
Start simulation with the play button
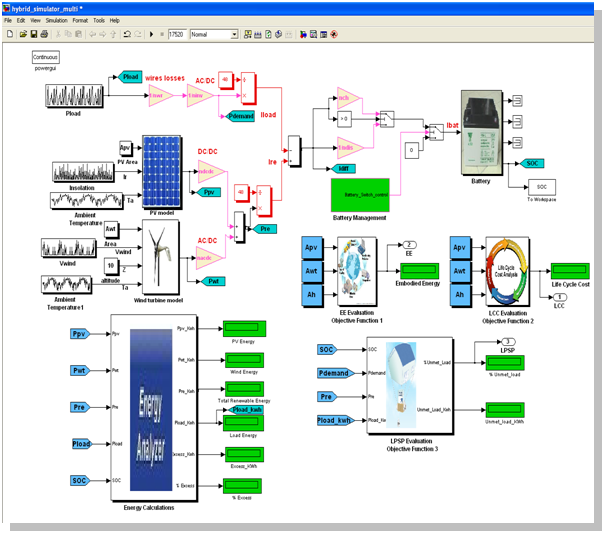(151, 34)
